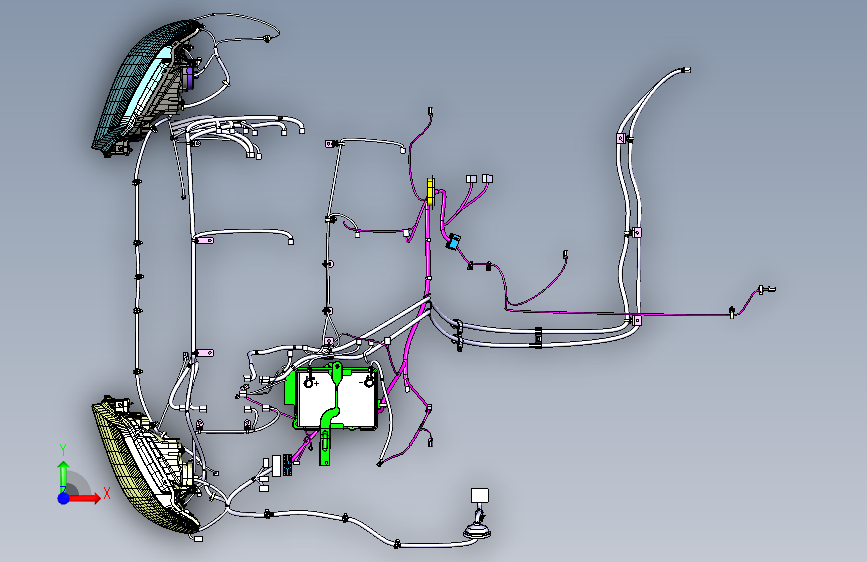Select the cyan-lensed headlamp at the top
Viewport: 867px width, 562px height.
[x=147, y=87]
